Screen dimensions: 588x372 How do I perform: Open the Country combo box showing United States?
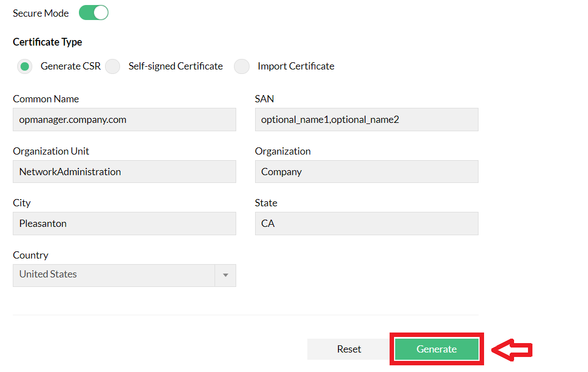(113, 275)
